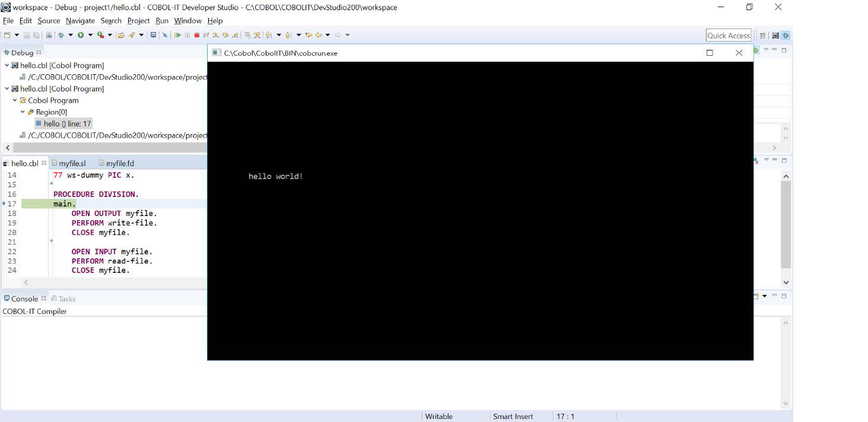The height and width of the screenshot is (422, 868).
Task: Click the Step Over icon
Action: 227,34
